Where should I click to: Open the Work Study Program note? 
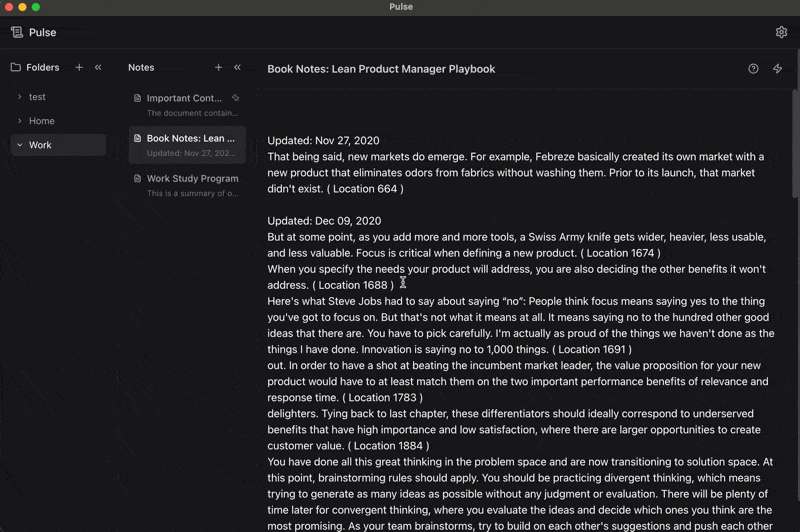(192, 179)
